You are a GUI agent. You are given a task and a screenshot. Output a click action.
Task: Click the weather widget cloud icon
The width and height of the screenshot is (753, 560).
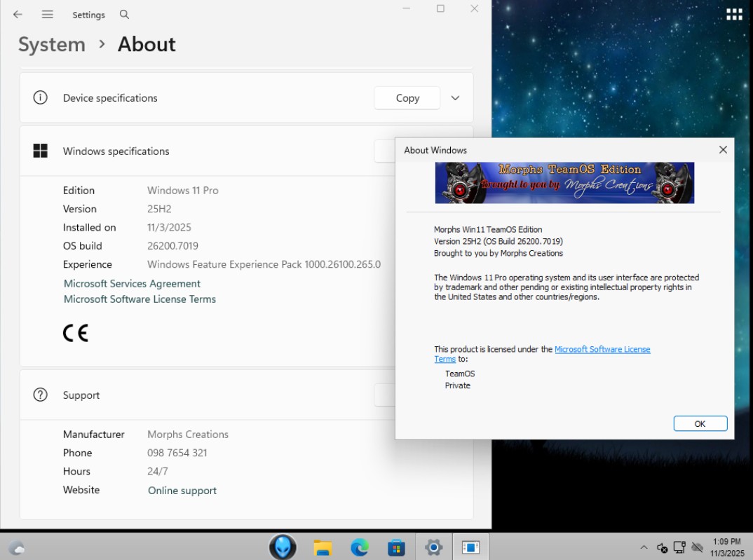17,547
